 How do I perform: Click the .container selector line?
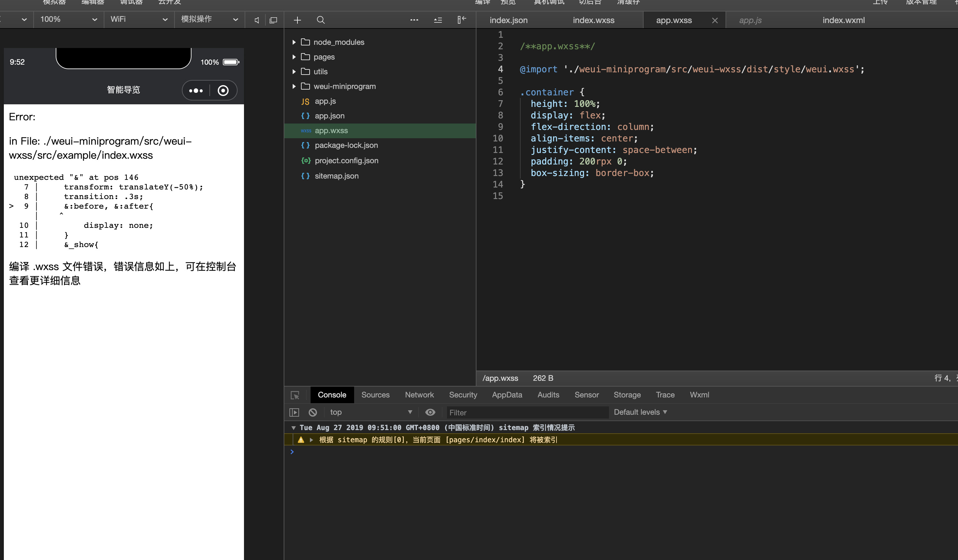552,92
